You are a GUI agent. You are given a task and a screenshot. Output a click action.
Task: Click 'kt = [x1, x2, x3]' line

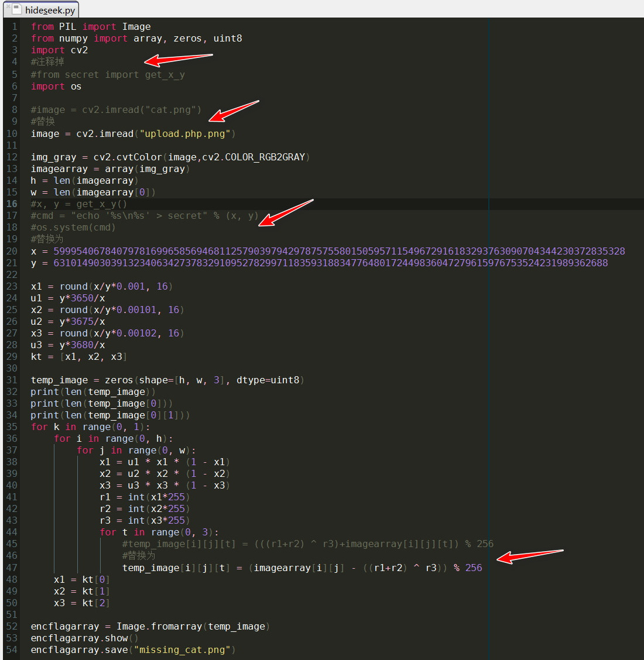pyautogui.click(x=79, y=357)
